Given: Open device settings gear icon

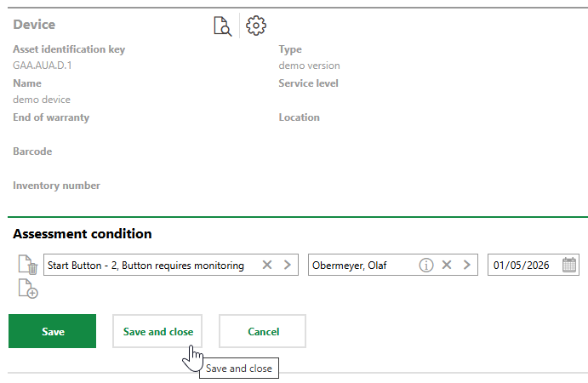Looking at the screenshot, I should [255, 26].
